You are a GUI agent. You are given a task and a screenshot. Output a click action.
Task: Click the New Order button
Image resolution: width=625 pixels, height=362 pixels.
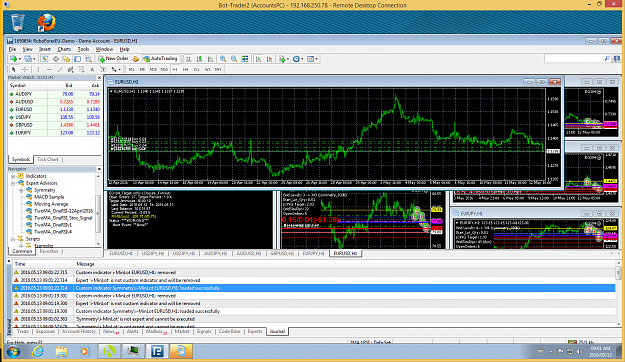[114, 59]
